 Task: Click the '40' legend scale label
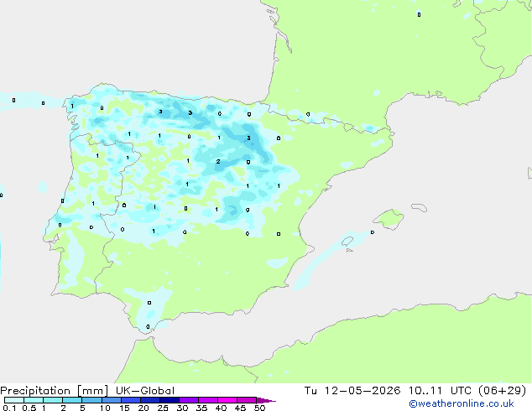(222, 408)
